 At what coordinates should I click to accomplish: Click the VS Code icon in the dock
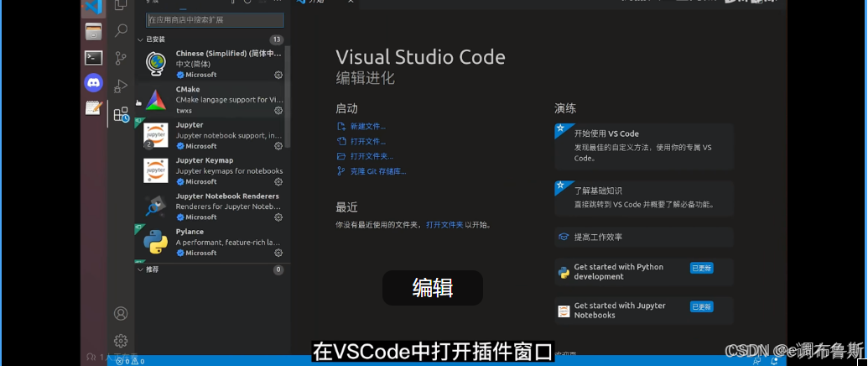pos(94,8)
